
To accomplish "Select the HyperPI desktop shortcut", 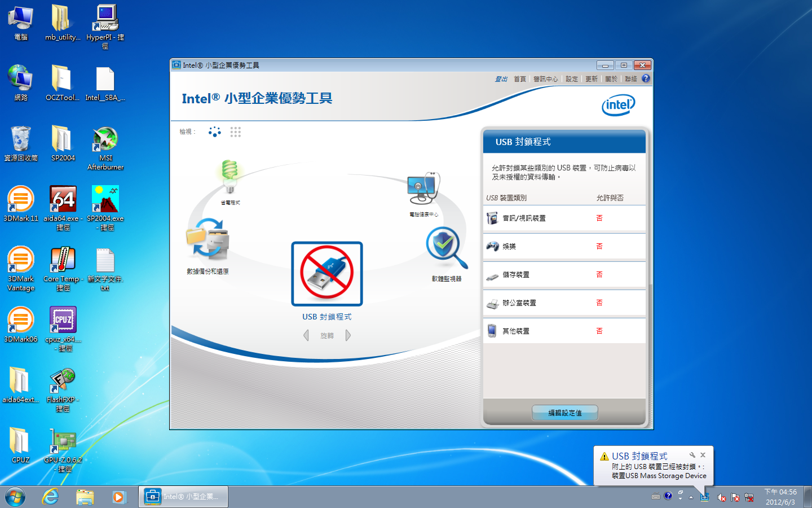I will point(105,27).
